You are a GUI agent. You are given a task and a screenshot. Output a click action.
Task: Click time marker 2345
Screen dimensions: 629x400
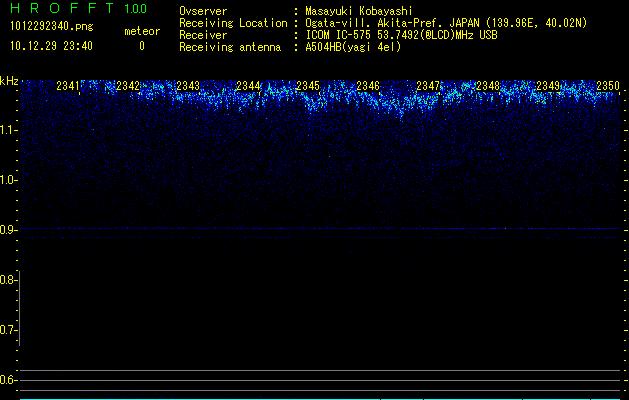308,86
